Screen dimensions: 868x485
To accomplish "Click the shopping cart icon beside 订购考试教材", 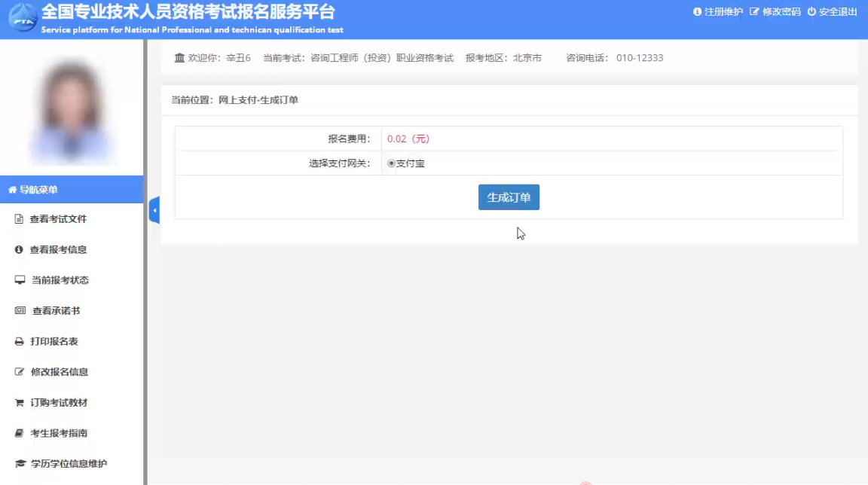I will (20, 403).
